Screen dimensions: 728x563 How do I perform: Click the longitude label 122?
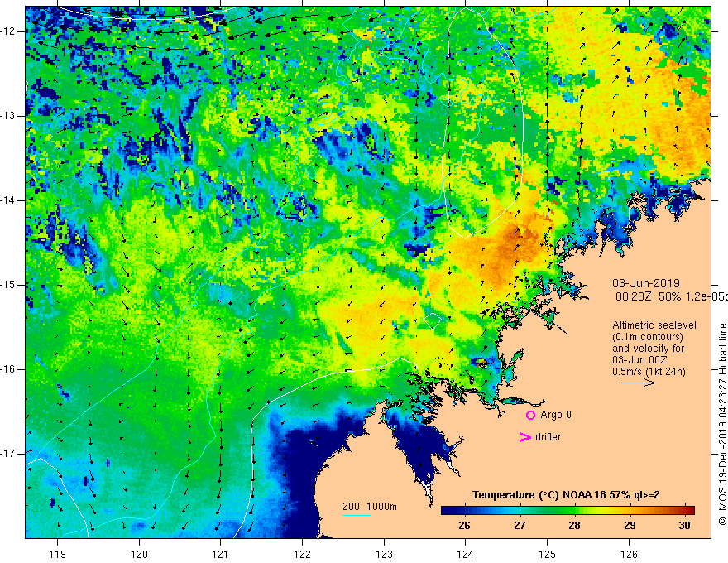(x=302, y=554)
